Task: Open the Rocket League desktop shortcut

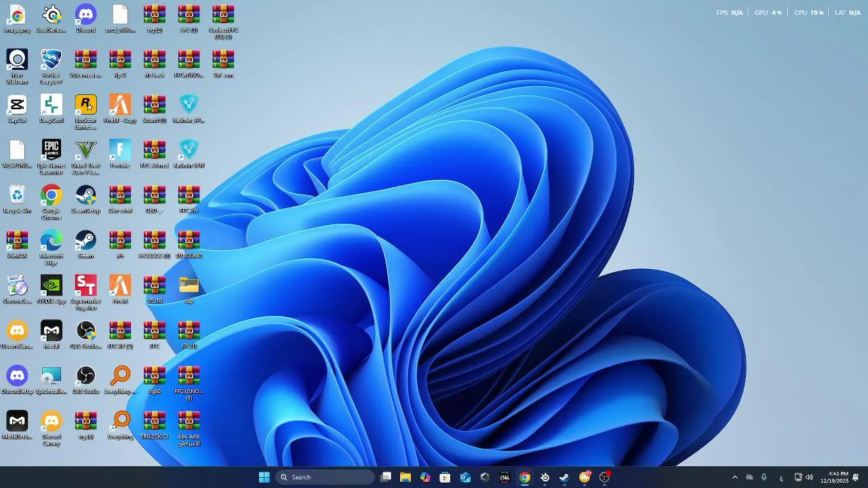Action: click(51, 66)
